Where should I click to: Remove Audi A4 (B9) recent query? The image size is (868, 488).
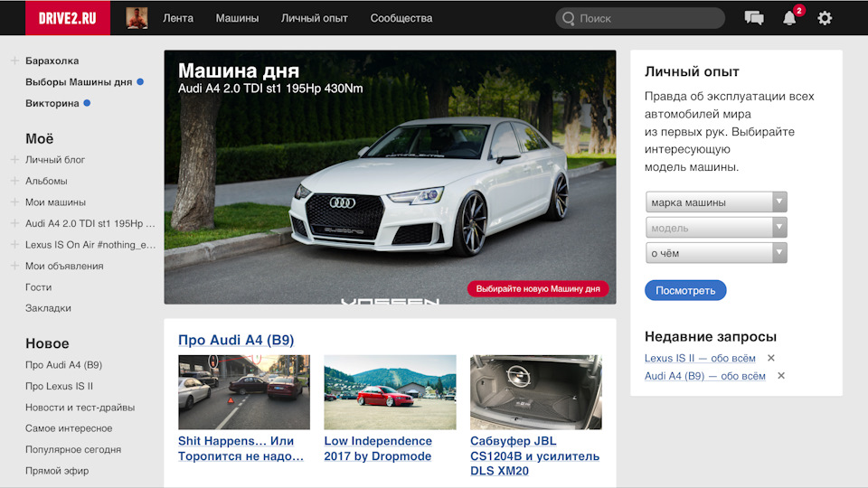click(781, 376)
